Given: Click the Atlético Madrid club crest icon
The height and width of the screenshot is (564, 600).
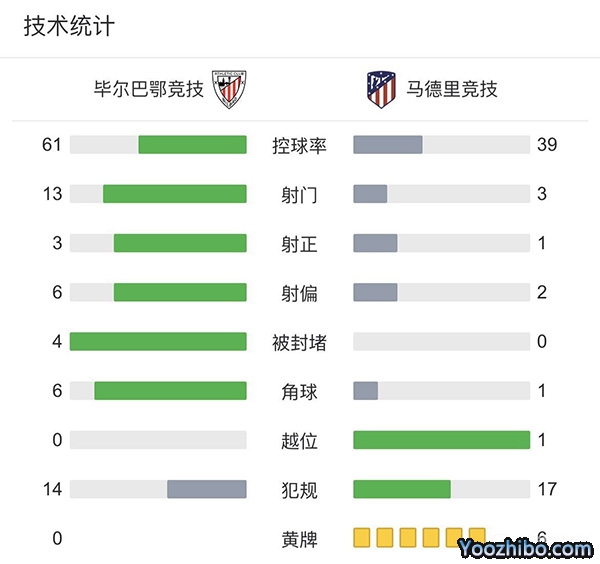Looking at the screenshot, I should pyautogui.click(x=381, y=89).
